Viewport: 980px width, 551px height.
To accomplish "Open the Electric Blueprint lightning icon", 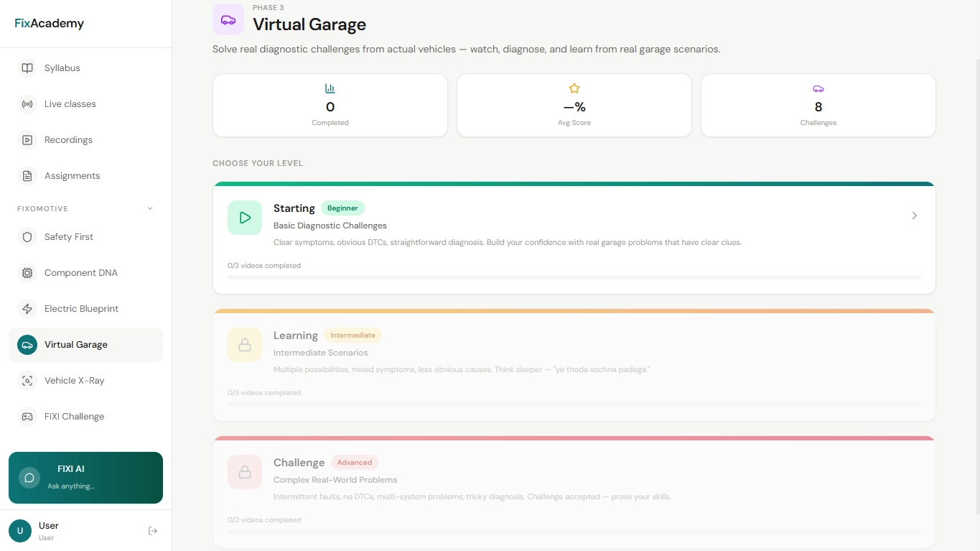I will click(x=27, y=308).
